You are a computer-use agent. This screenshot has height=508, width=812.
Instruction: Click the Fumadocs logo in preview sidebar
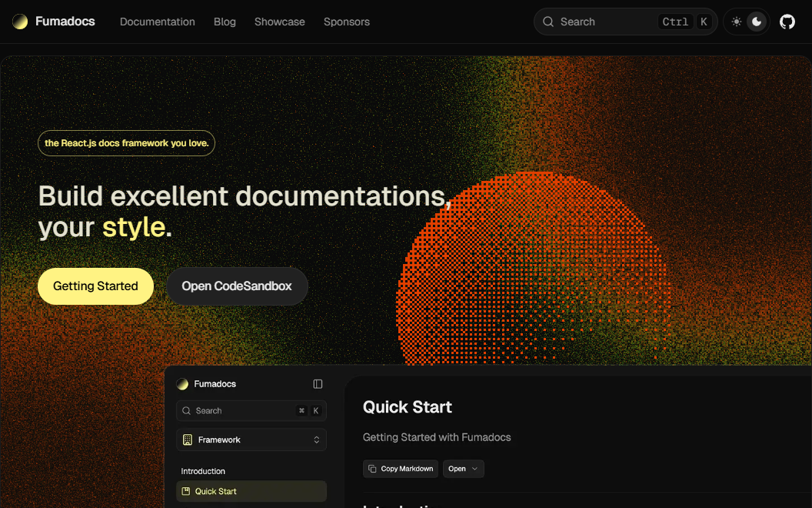coord(182,384)
